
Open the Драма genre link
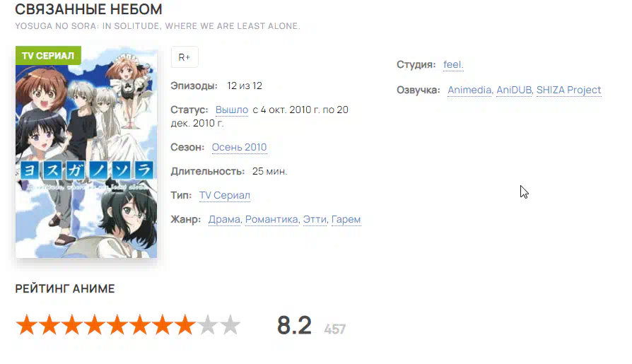pyautogui.click(x=225, y=219)
